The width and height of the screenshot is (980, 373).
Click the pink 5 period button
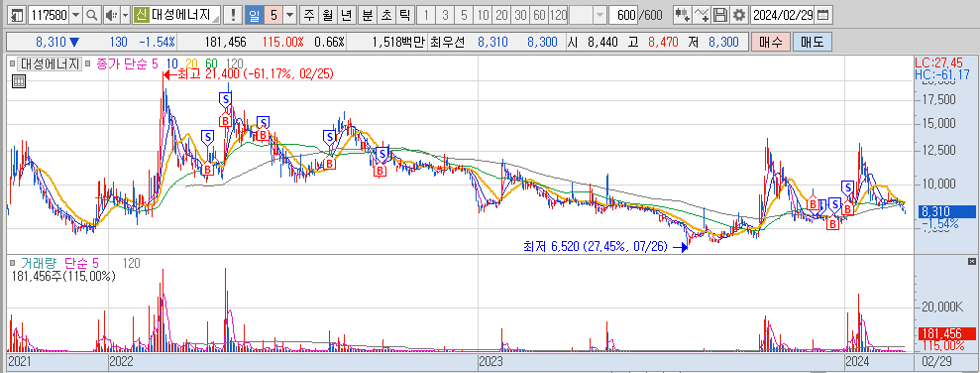273,15
